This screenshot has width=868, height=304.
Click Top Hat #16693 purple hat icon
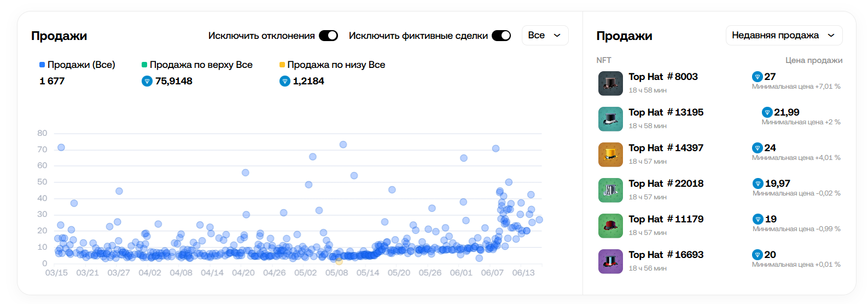click(610, 261)
